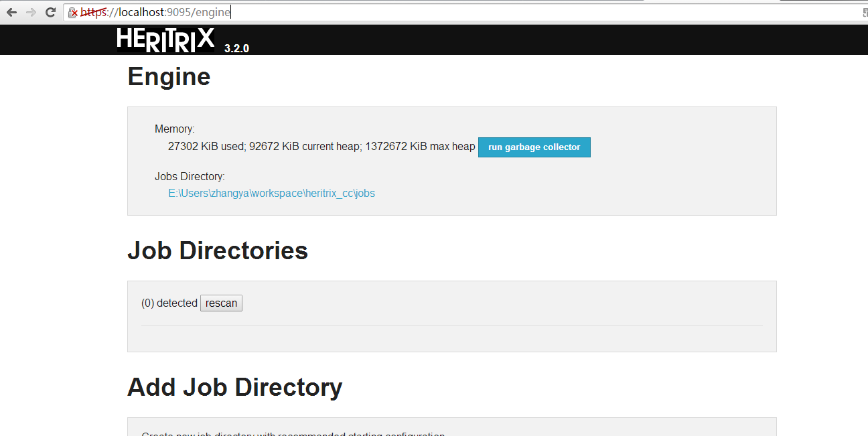Click the 'Jobs Directory:' label
The image size is (868, 436).
[x=190, y=177]
